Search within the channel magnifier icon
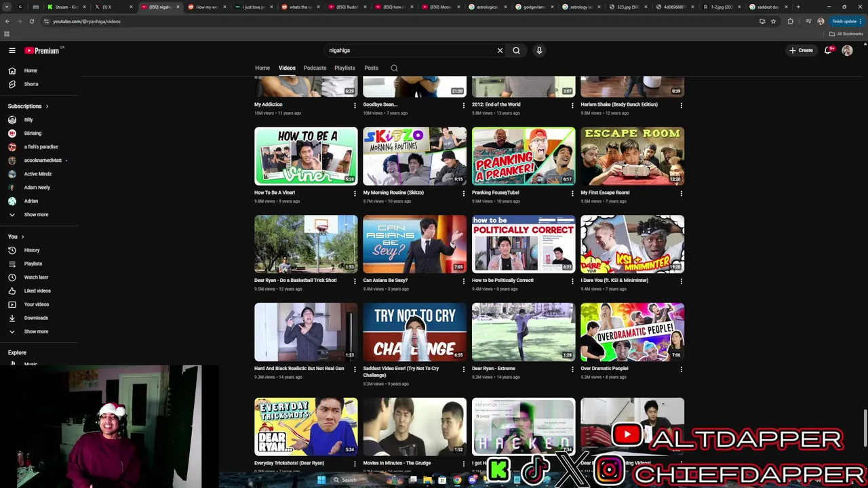The image size is (868, 488). tap(394, 68)
